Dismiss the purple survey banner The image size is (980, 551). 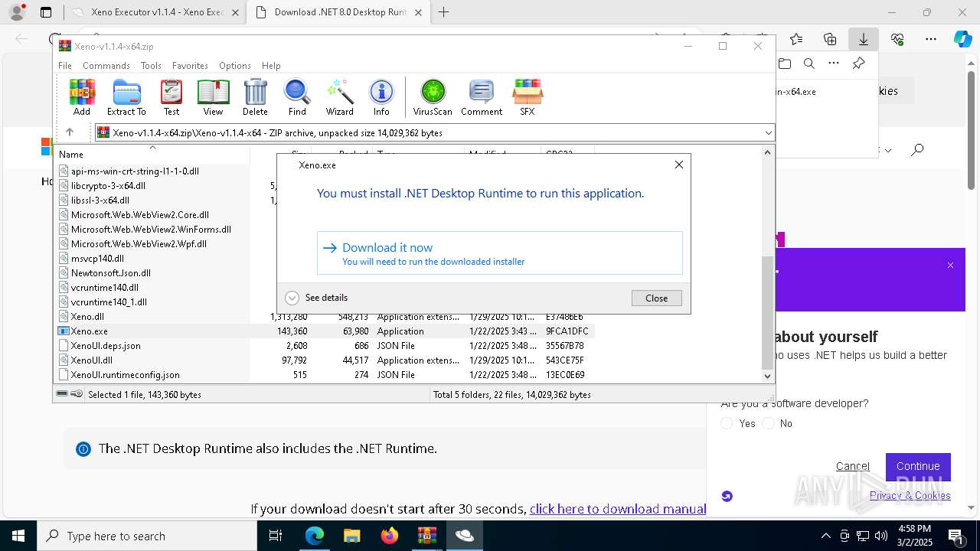pos(950,266)
